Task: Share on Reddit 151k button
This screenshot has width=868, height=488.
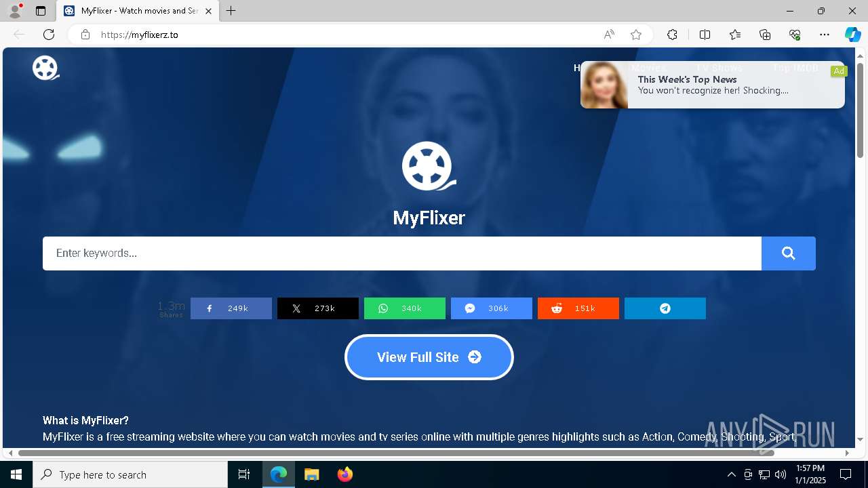Action: 578,308
